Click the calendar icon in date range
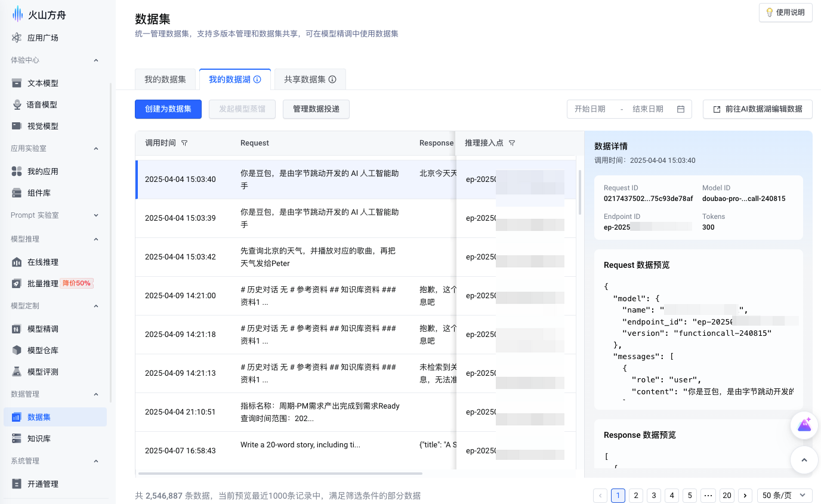821x504 pixels. tap(681, 109)
